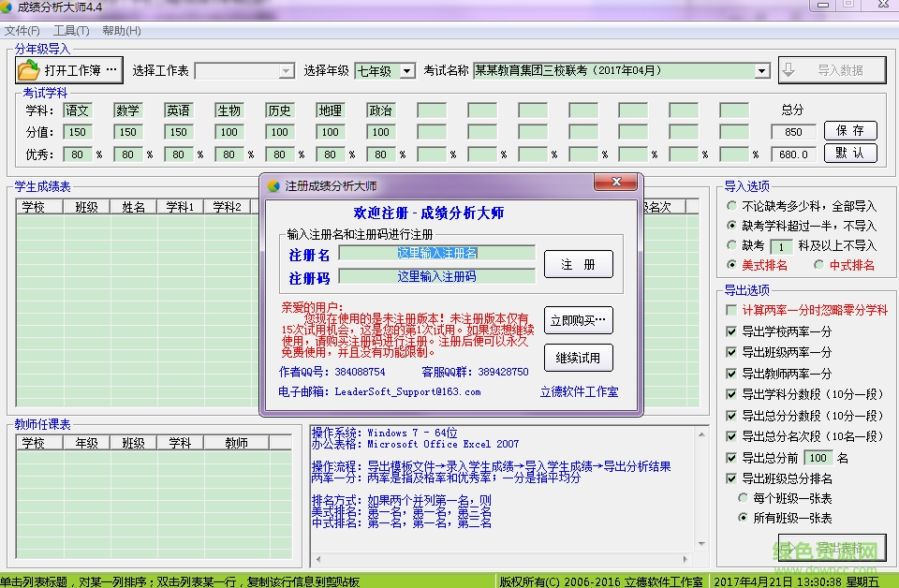
Task: Click the 继续试用 trial button
Action: [x=579, y=356]
